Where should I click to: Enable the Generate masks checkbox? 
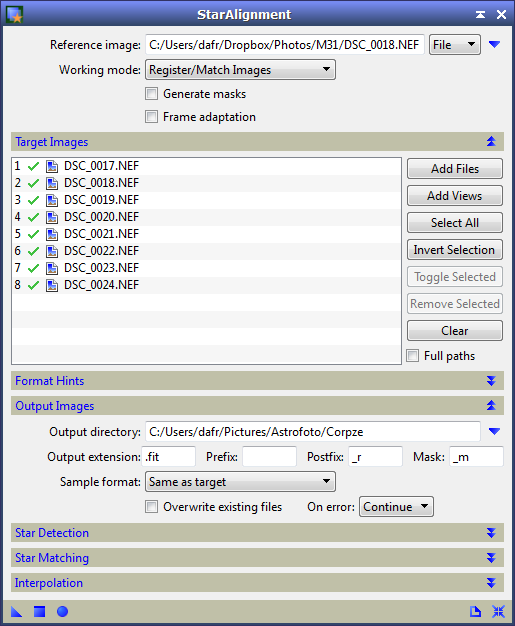click(x=151, y=94)
